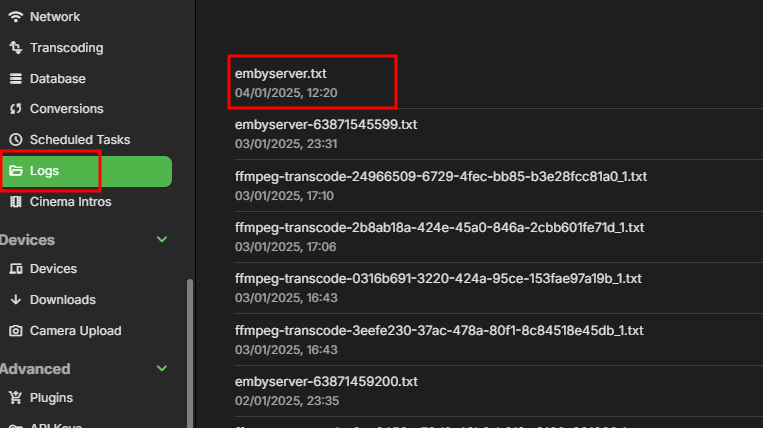Open ffmpeg-transcode-2b8ab18a log file
The height and width of the screenshot is (428, 763).
[439, 228]
